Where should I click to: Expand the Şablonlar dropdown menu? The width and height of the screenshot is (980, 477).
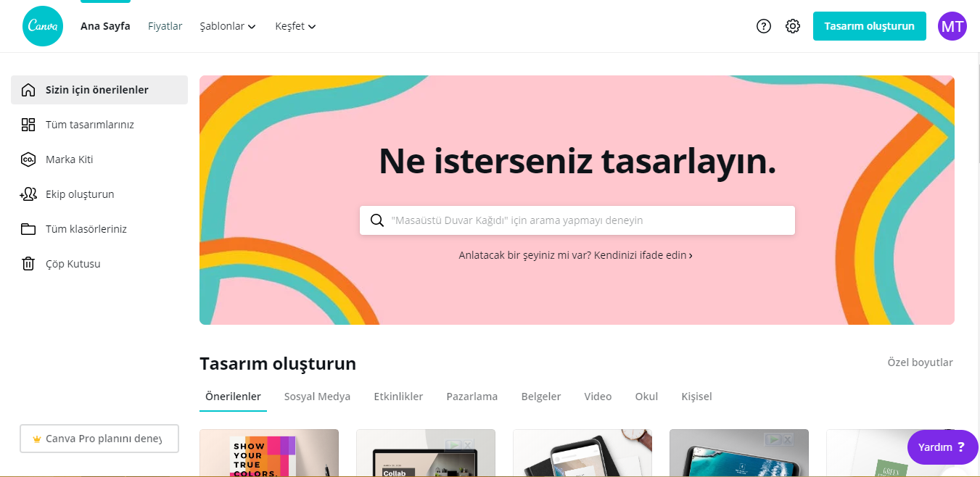(x=228, y=26)
